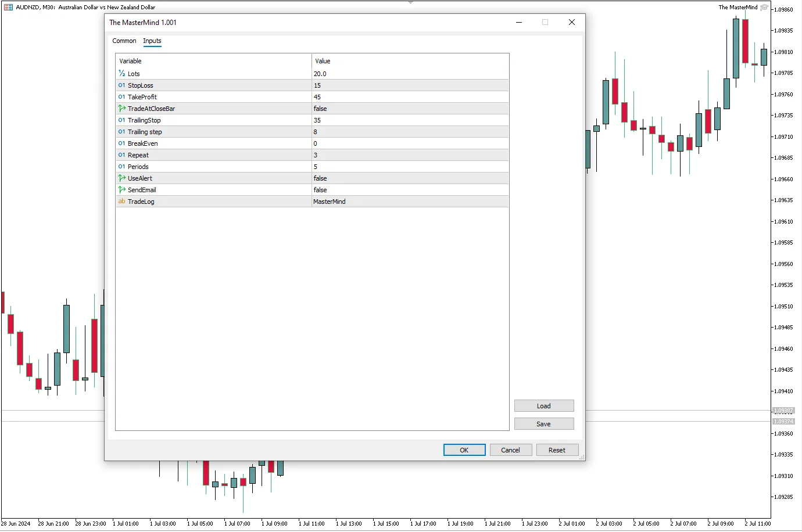Click the integer icon beside TakeProfit
The image size is (802, 532).
[x=122, y=97]
